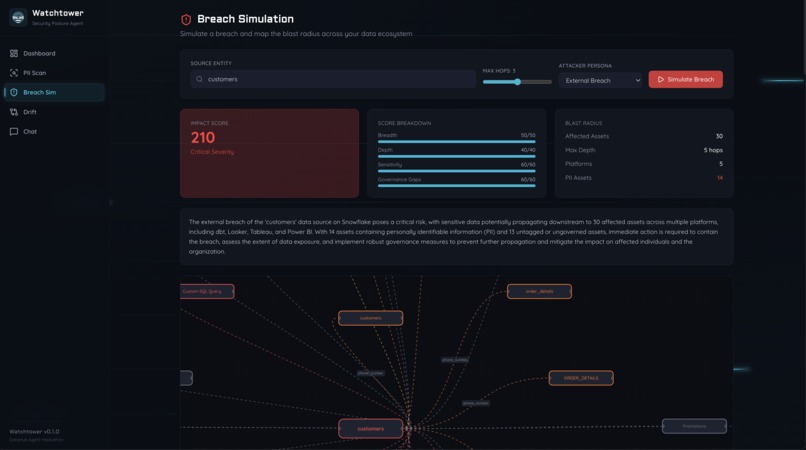This screenshot has width=806, height=450.
Task: Open the Attacker Persona External Breach dropdown
Action: [x=600, y=80]
